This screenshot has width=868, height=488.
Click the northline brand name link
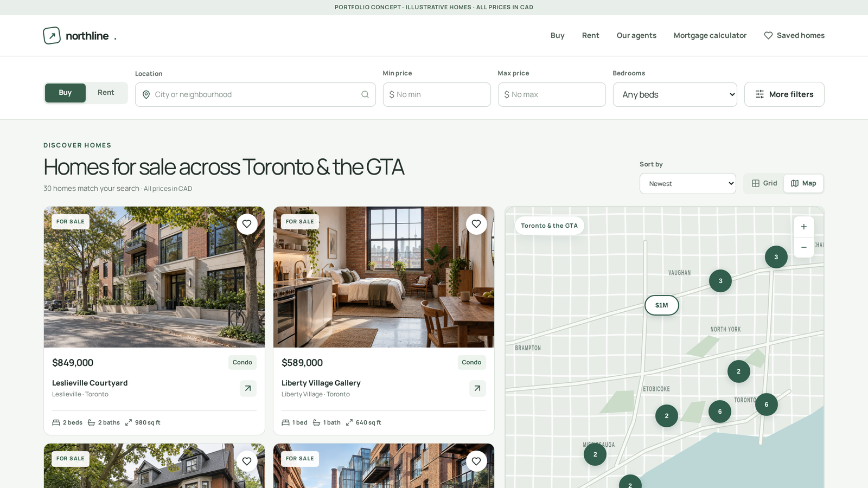coord(87,36)
